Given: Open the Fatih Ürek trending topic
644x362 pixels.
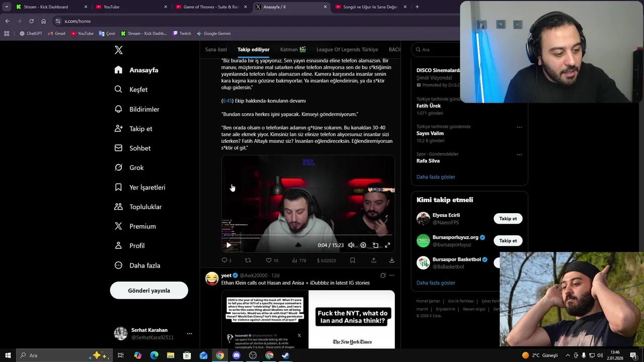Looking at the screenshot, I should 429,106.
